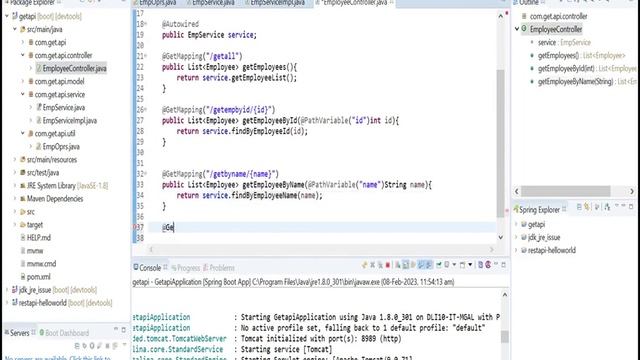Collapse the src/main/java folder
The height and width of the screenshot is (360, 640).
(15, 29)
